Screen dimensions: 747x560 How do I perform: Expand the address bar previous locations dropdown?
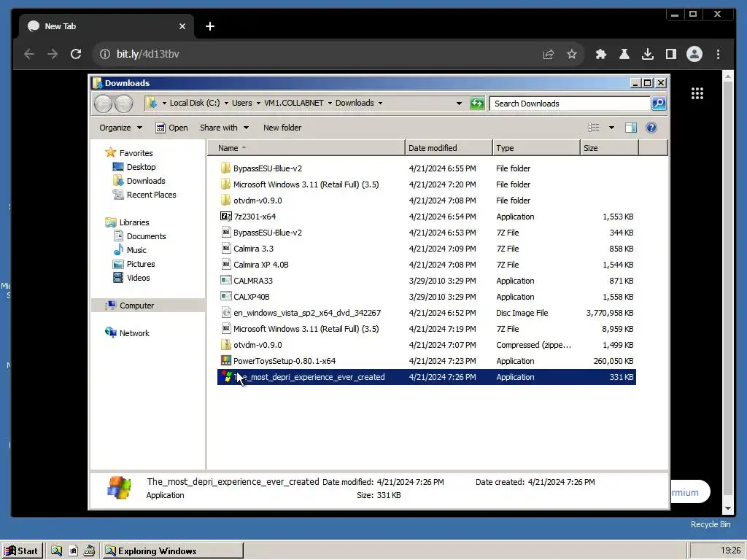(459, 104)
